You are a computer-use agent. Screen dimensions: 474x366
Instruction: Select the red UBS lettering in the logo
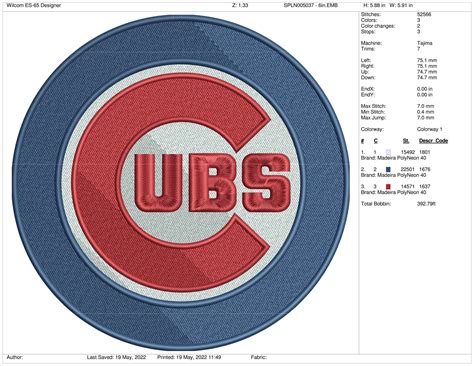[x=212, y=182]
